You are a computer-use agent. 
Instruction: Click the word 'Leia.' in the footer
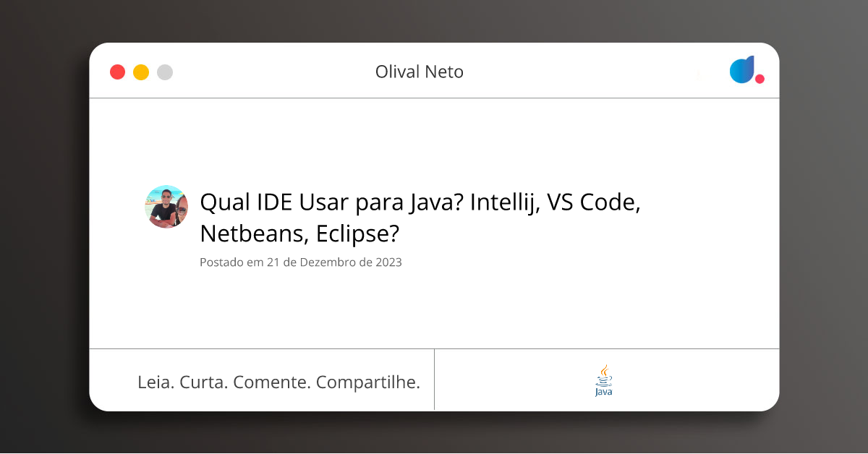(156, 382)
